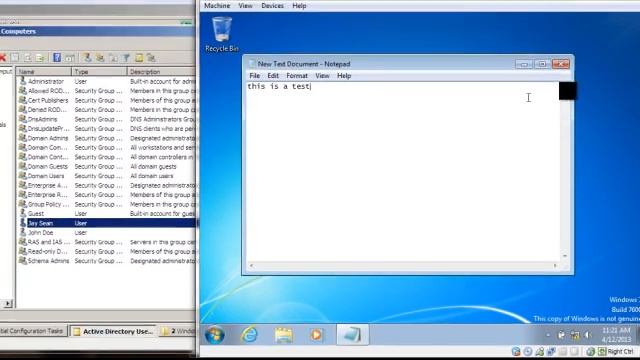This screenshot has height=360, width=640.
Task: Click the Filter funnel toolbar icon
Action: pos(126,58)
